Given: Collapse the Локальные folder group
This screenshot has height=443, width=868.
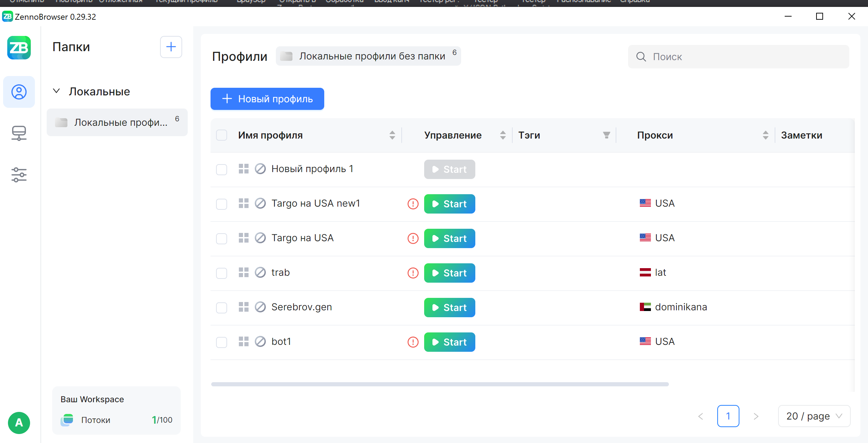Looking at the screenshot, I should pos(56,91).
